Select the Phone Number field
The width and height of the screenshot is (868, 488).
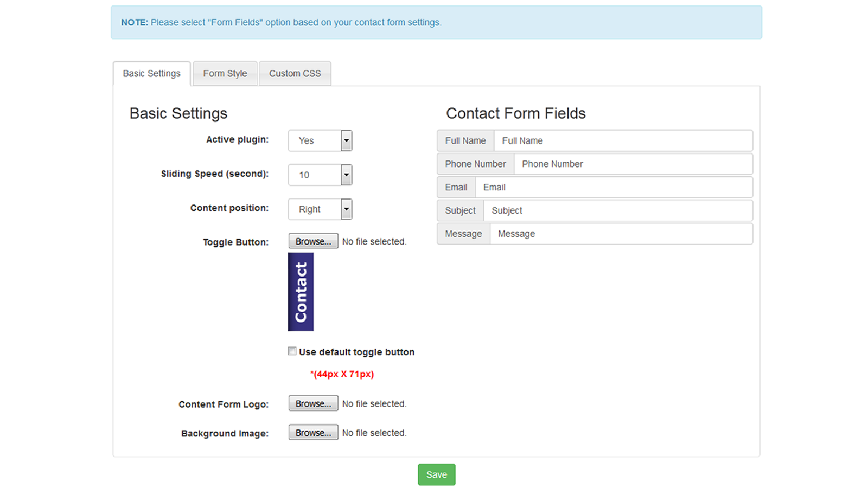(x=632, y=164)
